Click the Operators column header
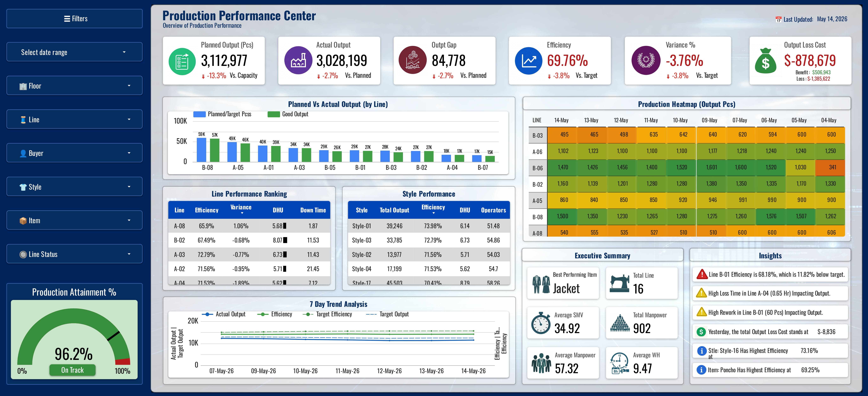This screenshot has height=396, width=868. pyautogui.click(x=493, y=210)
